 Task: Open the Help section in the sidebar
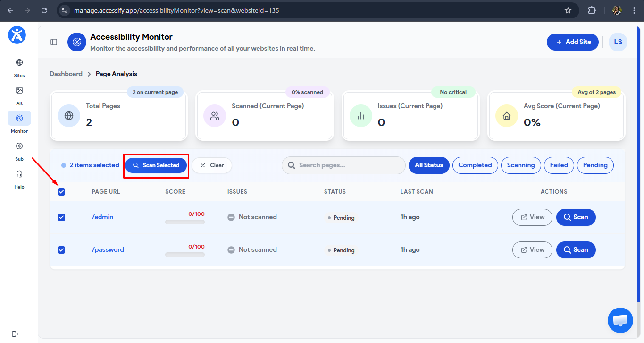coord(19,178)
